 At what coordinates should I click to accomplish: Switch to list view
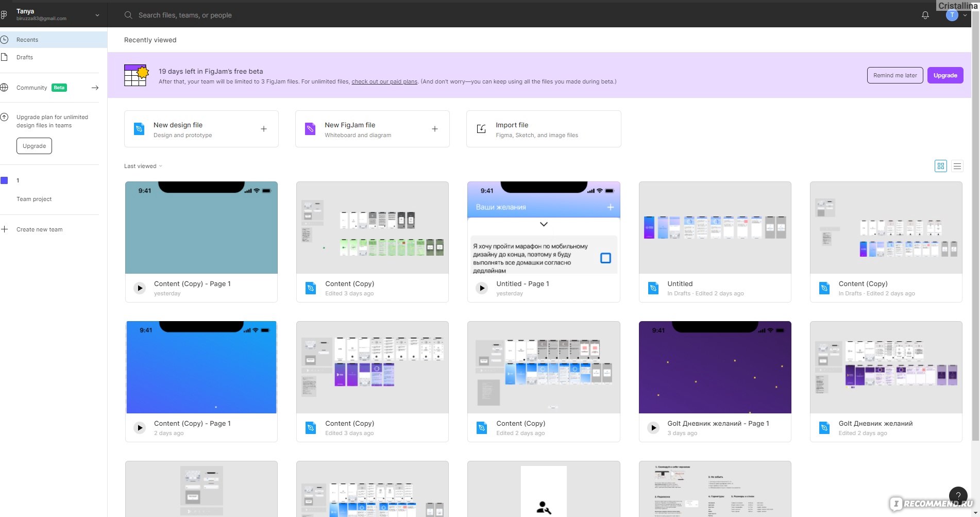tap(957, 166)
